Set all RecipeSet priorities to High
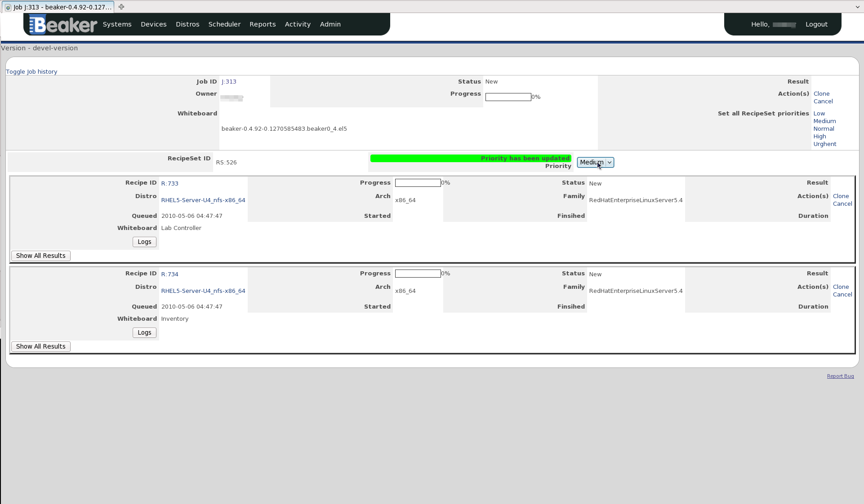Viewport: 864px width, 504px height. 819,137
